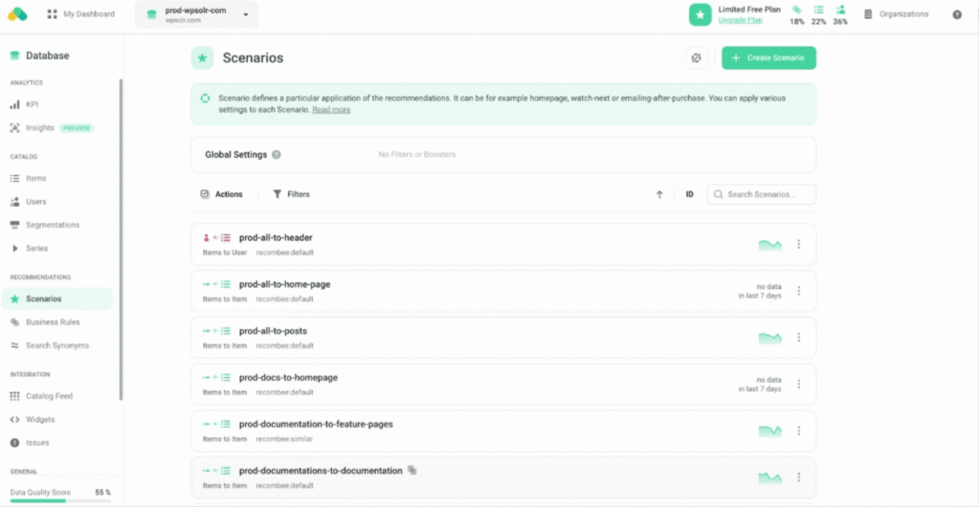Toggle the hide-info crossed-circle button
This screenshot has height=507, width=980.
point(697,58)
